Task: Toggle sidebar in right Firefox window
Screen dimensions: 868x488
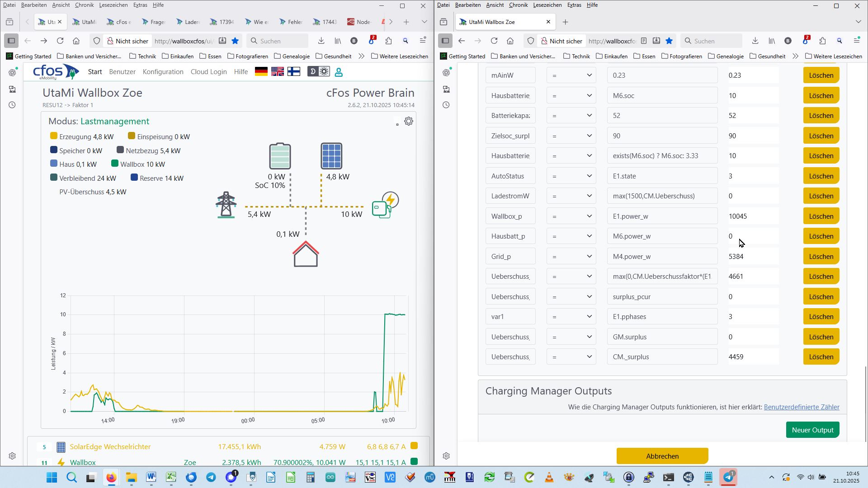Action: coord(445,41)
